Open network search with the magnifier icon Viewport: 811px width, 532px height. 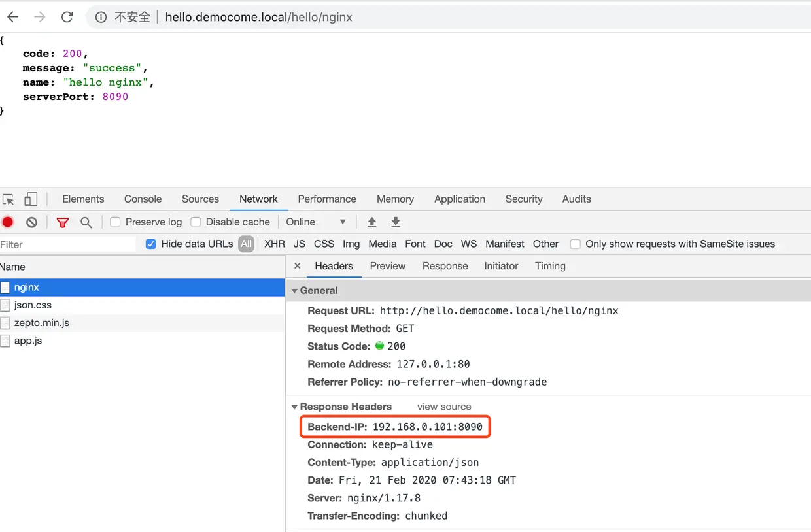tap(86, 222)
